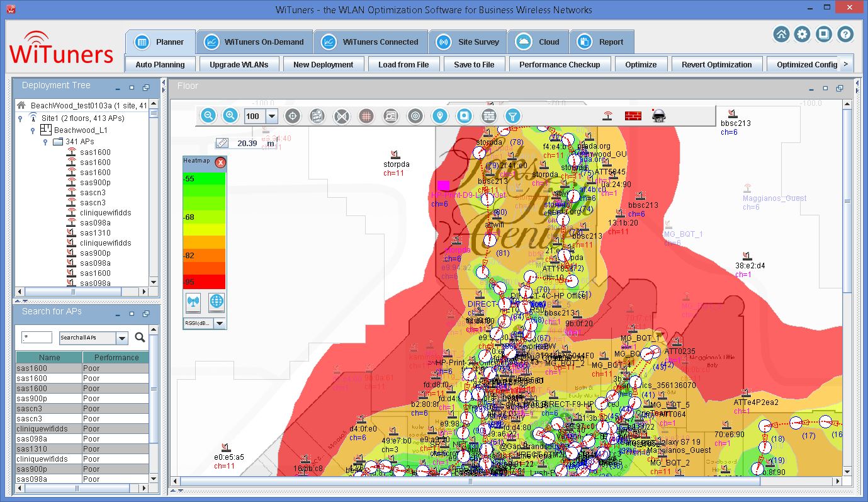Switch to the Planner tab
The width and height of the screenshot is (868, 502).
(160, 42)
